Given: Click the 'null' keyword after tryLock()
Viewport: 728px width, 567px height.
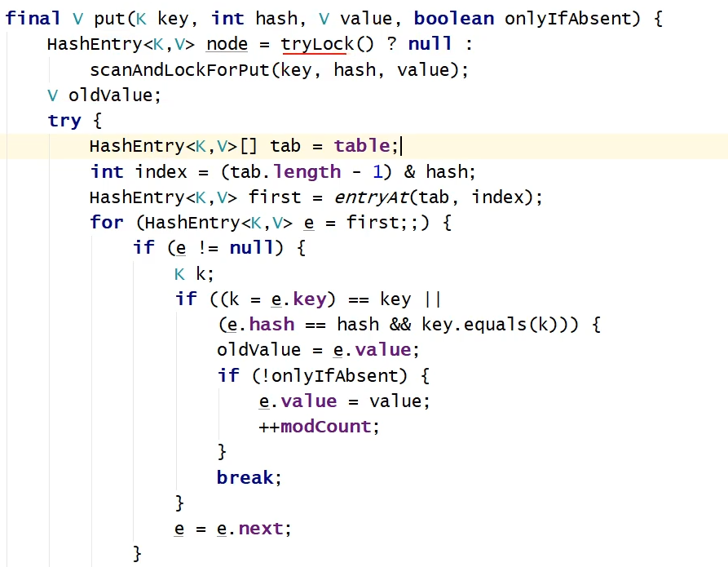Looking at the screenshot, I should click(430, 45).
